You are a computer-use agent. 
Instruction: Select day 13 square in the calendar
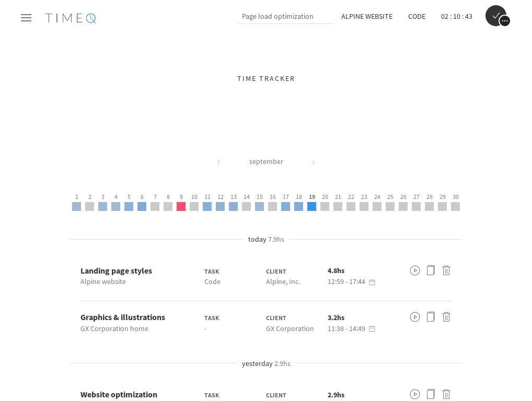coord(234,206)
